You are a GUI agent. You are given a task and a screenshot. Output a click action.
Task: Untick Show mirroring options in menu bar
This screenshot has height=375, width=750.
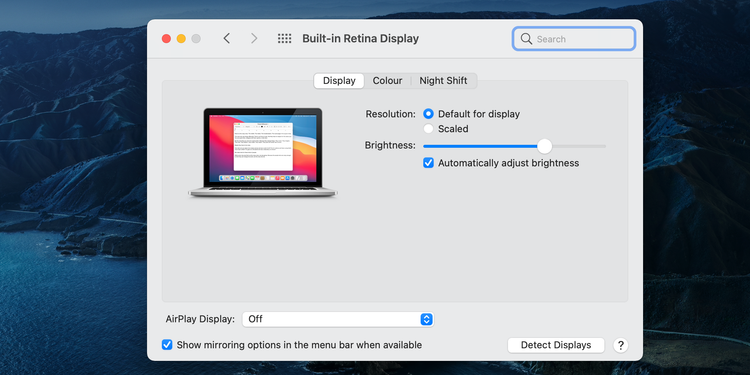(167, 344)
